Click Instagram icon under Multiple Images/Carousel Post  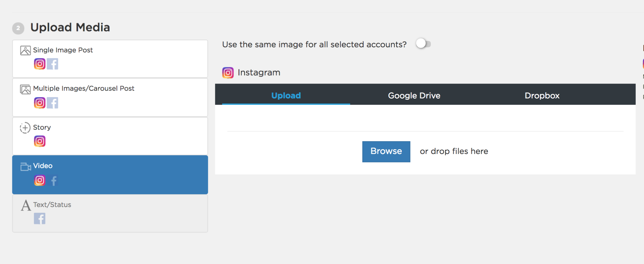[40, 103]
